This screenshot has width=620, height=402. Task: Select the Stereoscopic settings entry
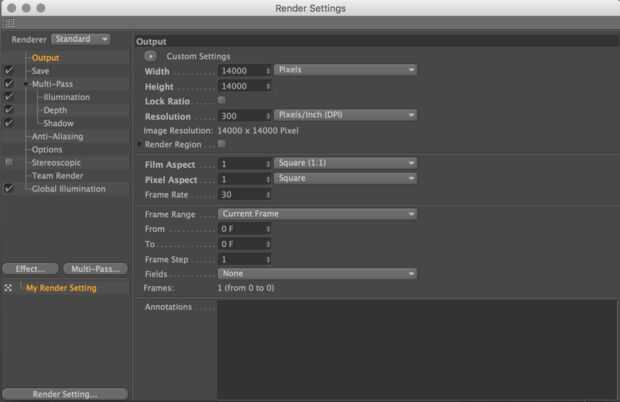click(56, 163)
